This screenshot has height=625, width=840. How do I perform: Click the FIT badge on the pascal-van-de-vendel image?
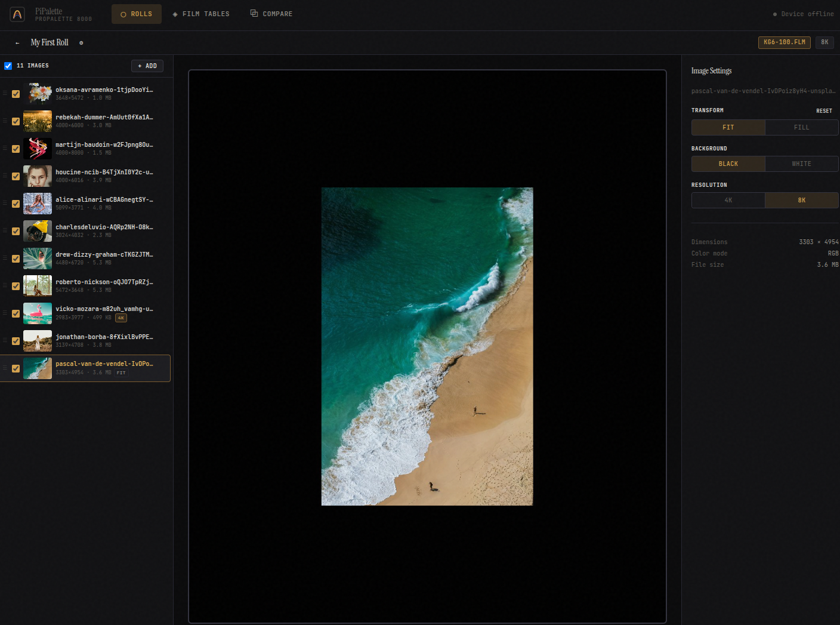point(121,373)
